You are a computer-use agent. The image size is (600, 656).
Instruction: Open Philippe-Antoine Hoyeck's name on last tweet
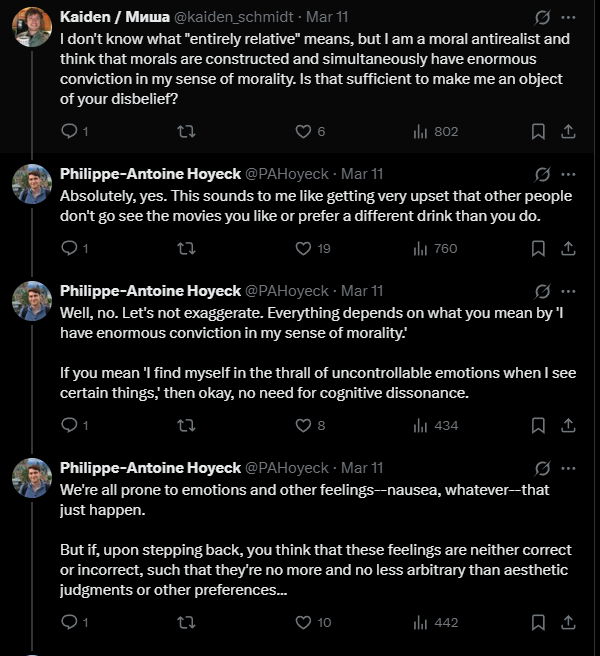point(150,468)
